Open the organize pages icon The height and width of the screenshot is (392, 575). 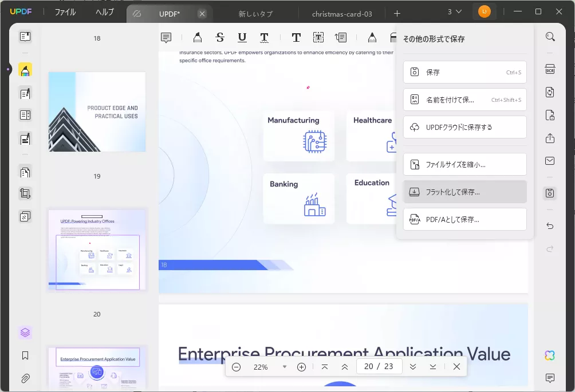point(25,172)
